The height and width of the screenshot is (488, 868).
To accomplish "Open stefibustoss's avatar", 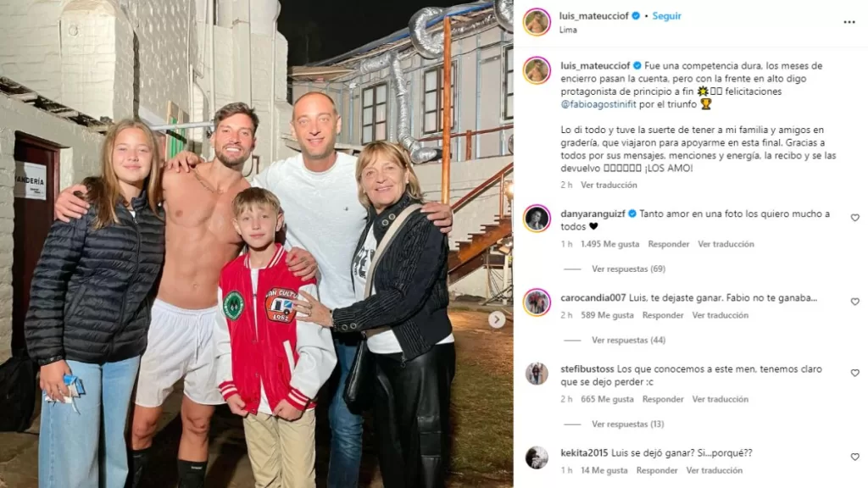I will tap(537, 374).
